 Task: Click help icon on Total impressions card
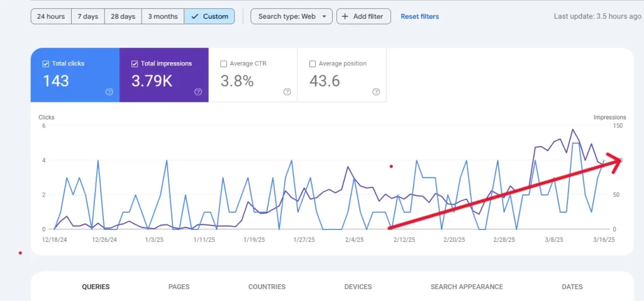198,92
